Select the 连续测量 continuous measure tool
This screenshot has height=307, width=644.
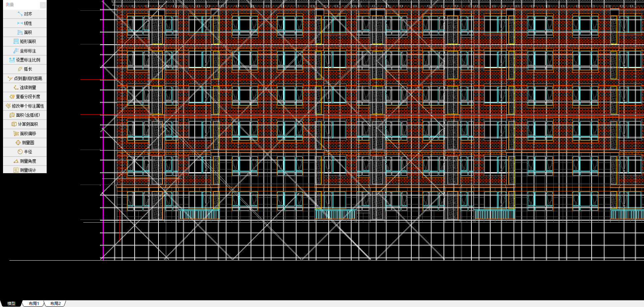25,87
